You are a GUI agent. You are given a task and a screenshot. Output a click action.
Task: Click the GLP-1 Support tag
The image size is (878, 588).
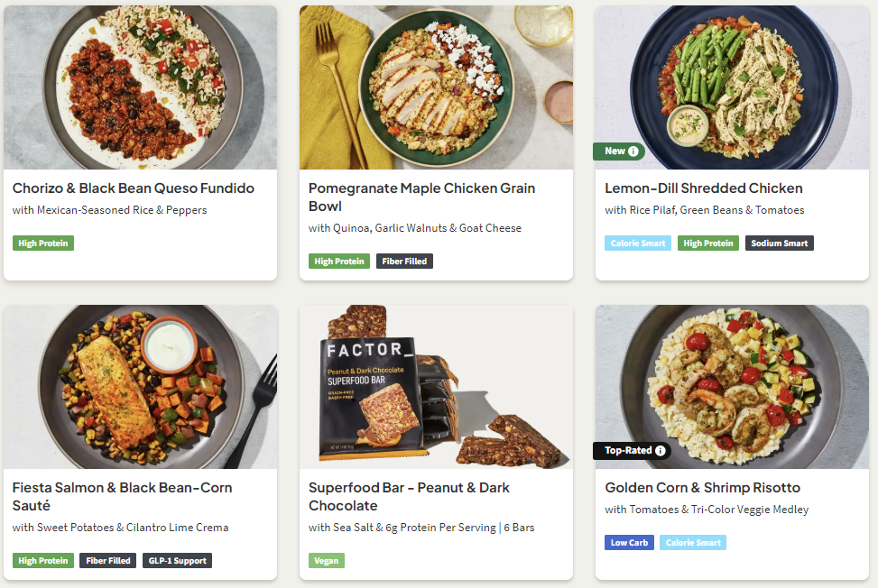[x=177, y=561]
